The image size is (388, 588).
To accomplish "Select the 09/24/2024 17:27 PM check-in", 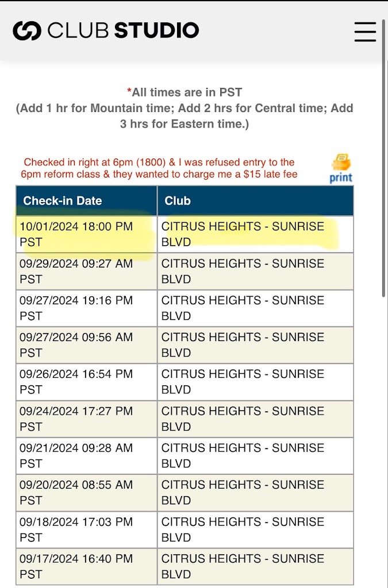I will tap(76, 419).
